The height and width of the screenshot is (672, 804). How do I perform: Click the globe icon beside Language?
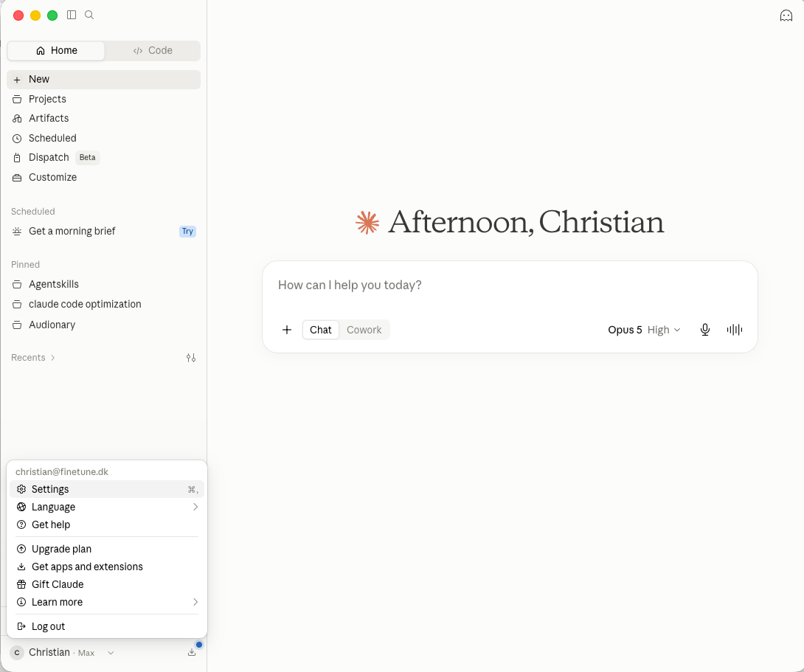[21, 507]
